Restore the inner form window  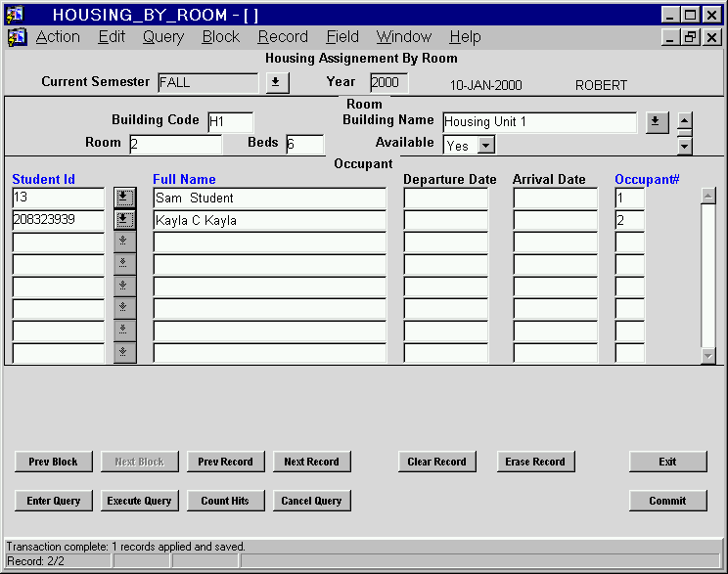(x=691, y=36)
